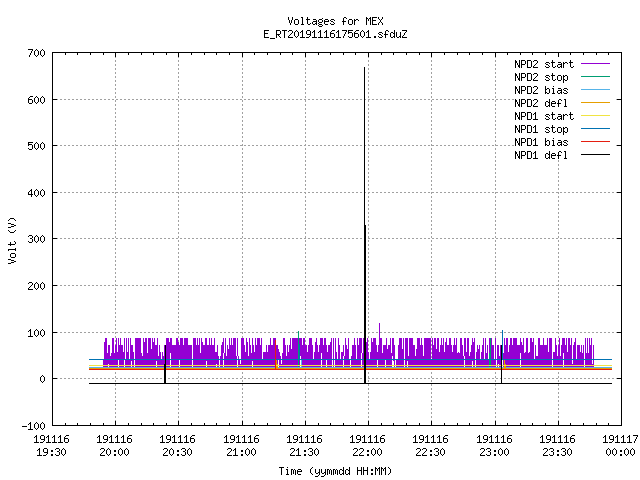640x480 pixels.
Task: Select the file name E_RT20191116175601.sfduZ
Action: point(335,34)
